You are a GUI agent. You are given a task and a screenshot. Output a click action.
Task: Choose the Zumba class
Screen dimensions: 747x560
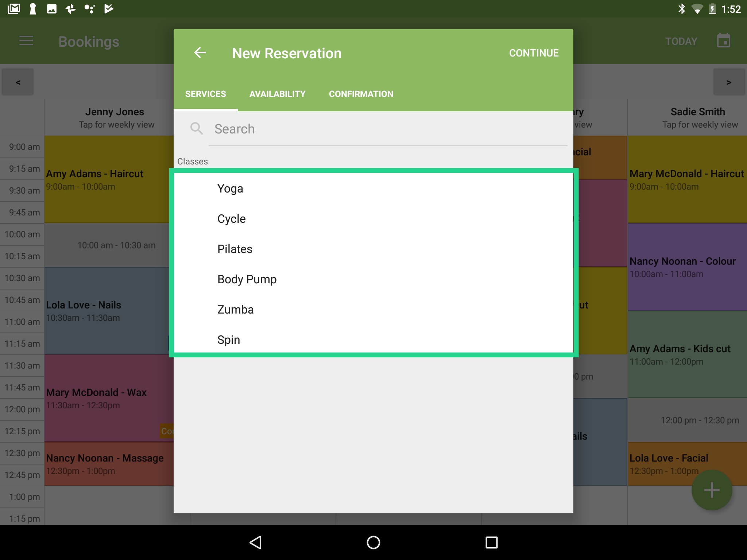coord(235,309)
